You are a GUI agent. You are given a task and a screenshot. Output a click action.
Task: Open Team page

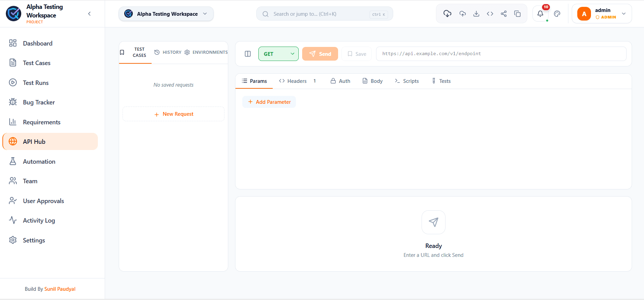50,181
